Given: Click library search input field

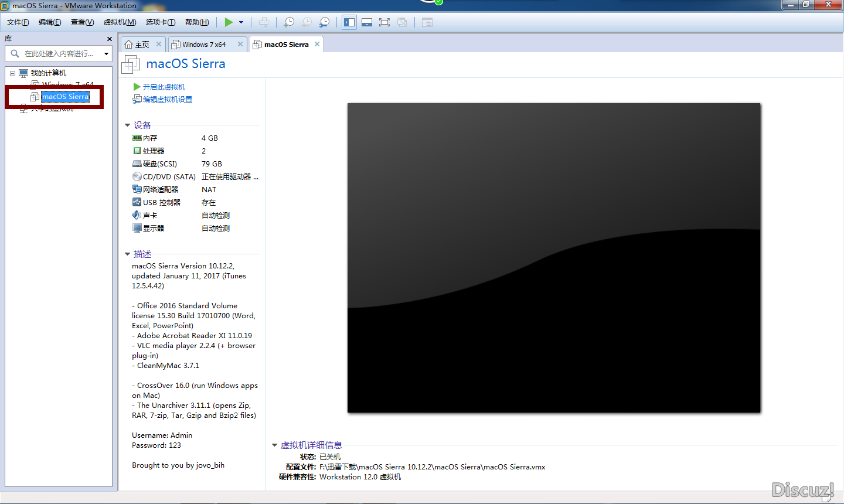Looking at the screenshot, I should (x=59, y=53).
